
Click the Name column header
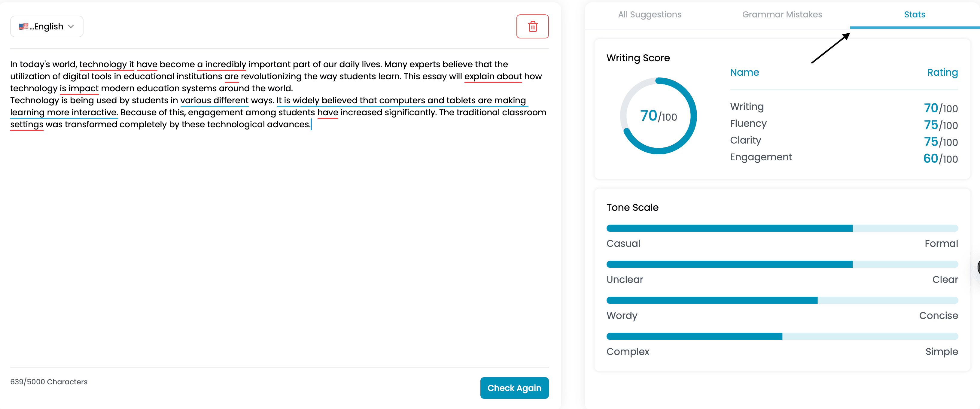coord(744,72)
